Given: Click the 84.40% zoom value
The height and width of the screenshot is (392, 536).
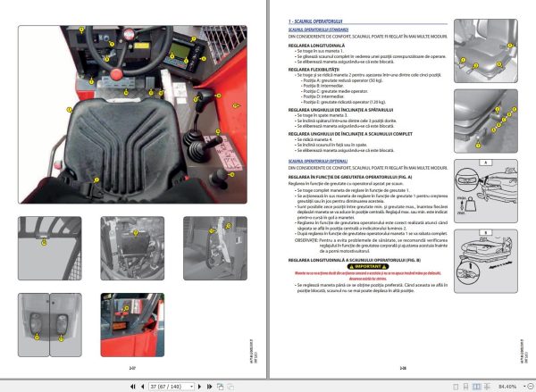Looking at the screenshot, I should pyautogui.click(x=507, y=387).
